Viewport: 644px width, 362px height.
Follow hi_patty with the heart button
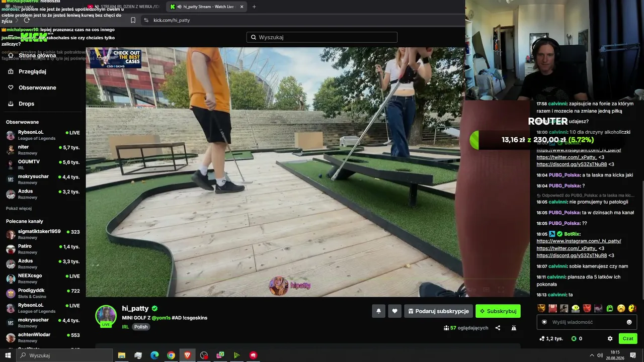(394, 311)
